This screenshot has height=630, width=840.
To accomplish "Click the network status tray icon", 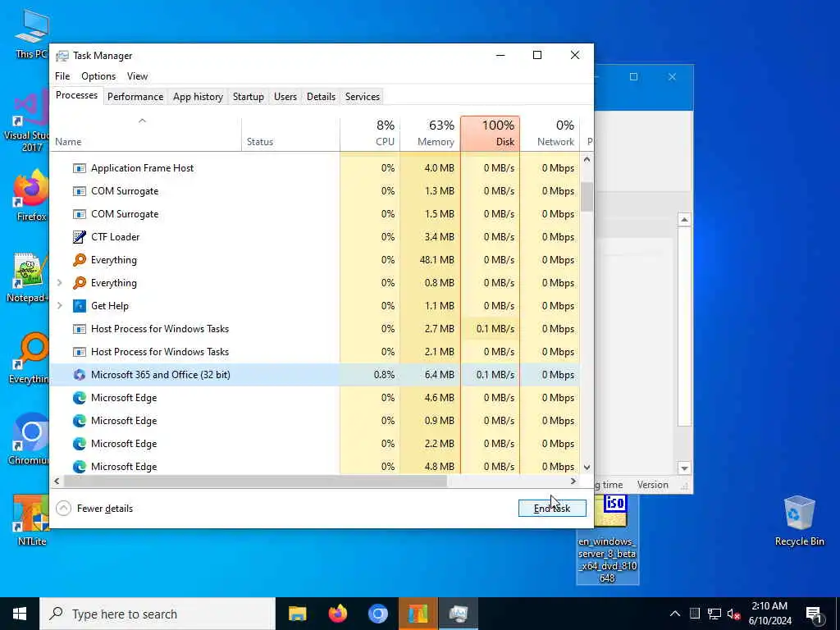I will coord(714,614).
